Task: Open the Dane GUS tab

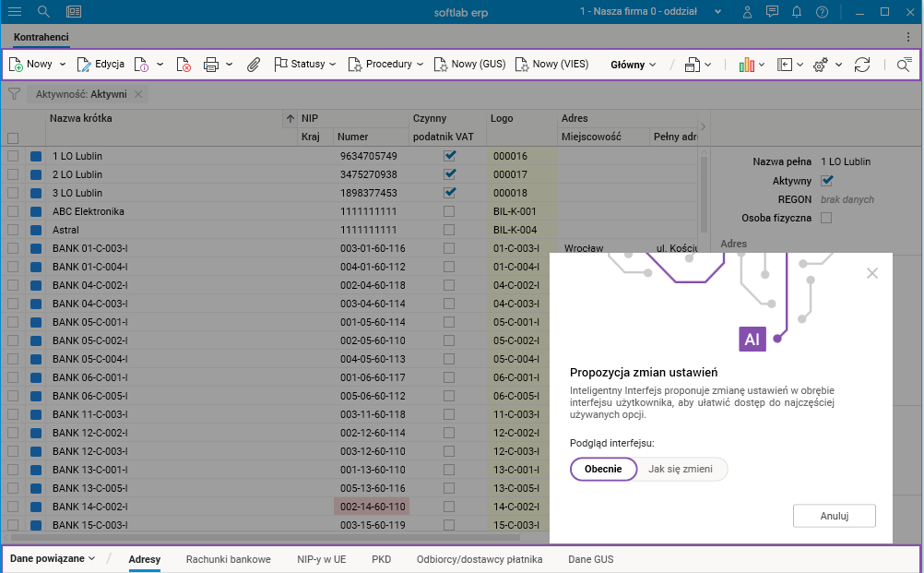Action: click(590, 559)
